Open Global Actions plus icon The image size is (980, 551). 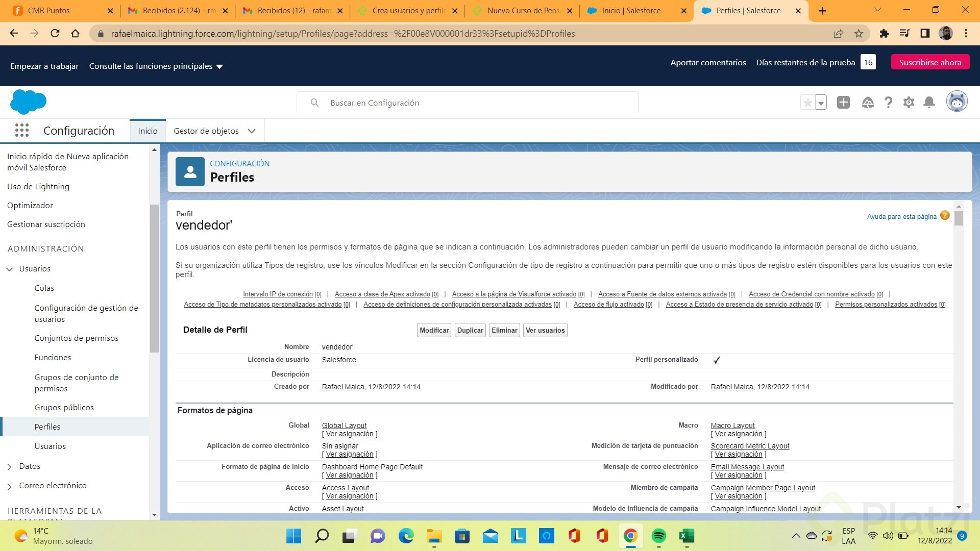coord(843,103)
